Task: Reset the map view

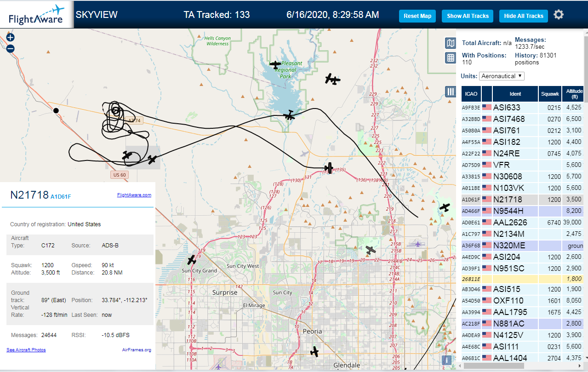Action: click(x=417, y=16)
